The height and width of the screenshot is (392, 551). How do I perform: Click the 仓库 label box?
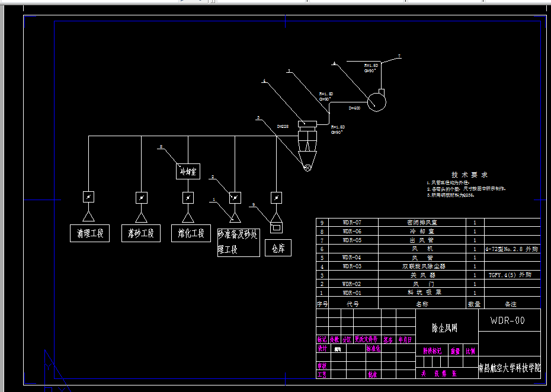(x=278, y=248)
